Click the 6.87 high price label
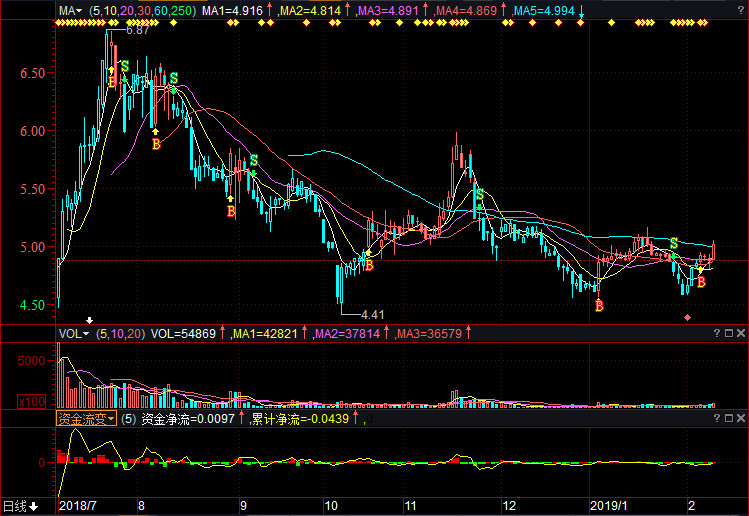749x516 pixels. click(x=138, y=31)
